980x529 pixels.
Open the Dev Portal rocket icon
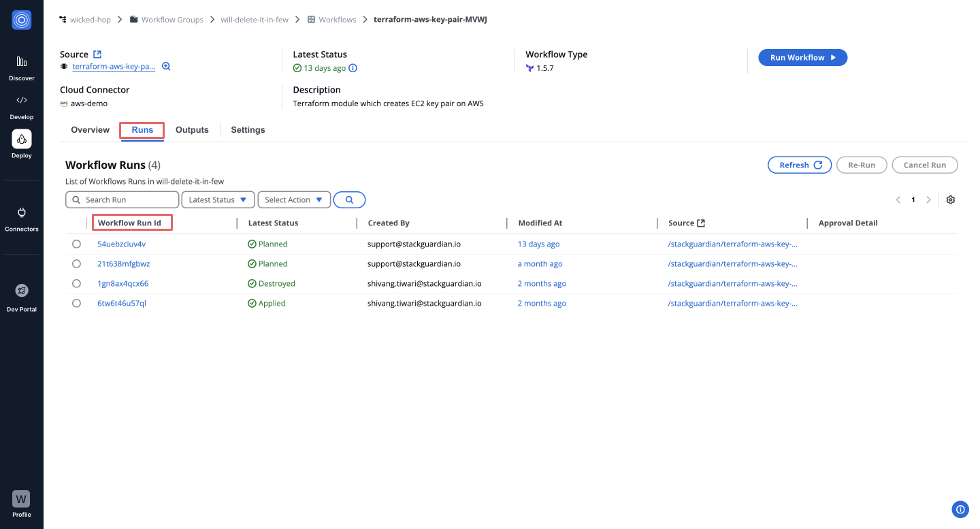pos(21,291)
